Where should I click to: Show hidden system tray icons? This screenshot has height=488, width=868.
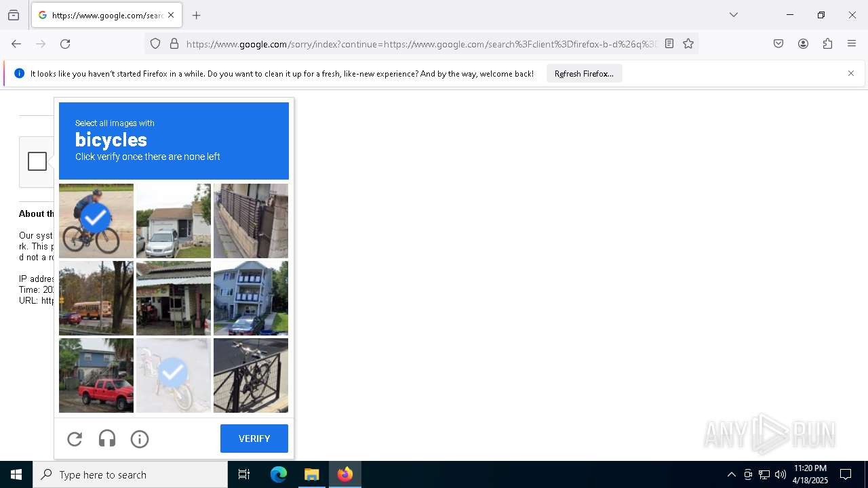pos(731,474)
